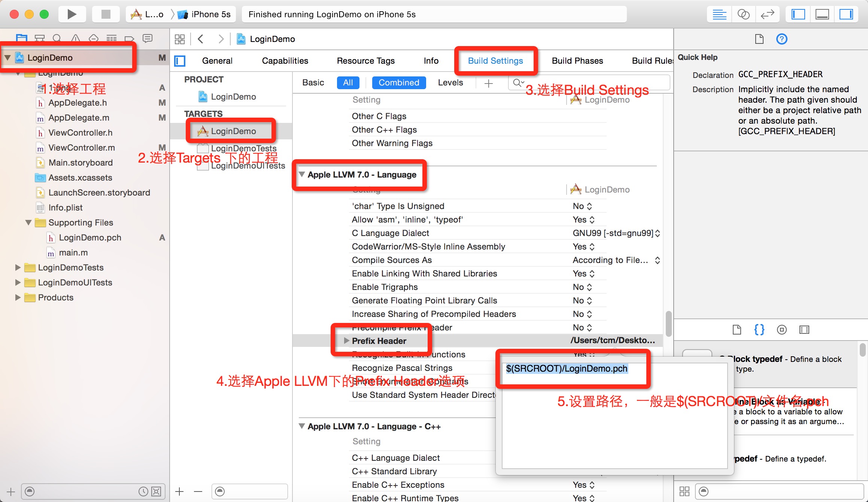Expand the LoginDemoUITests group
Image resolution: width=868 pixels, height=502 pixels.
18,282
